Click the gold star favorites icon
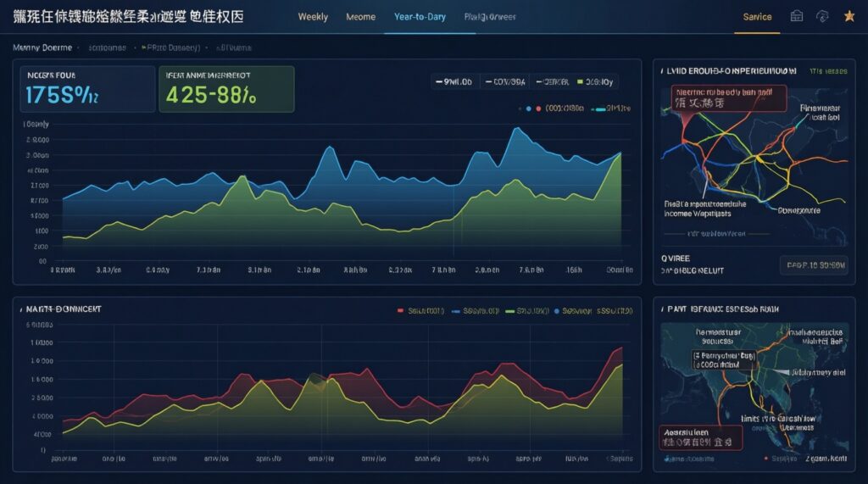The height and width of the screenshot is (484, 868). point(849,16)
